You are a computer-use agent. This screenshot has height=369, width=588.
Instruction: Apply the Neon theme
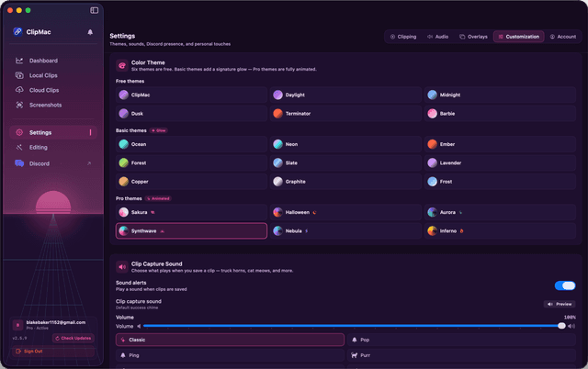pos(345,144)
